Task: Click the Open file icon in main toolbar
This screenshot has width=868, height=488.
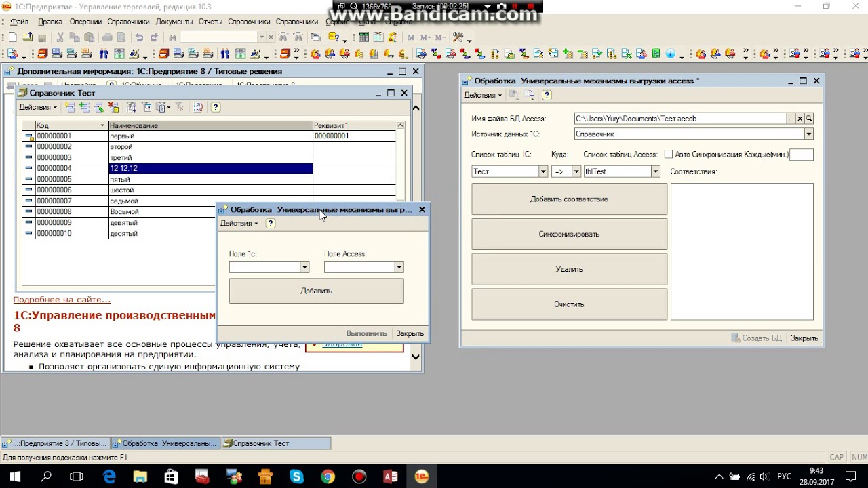Action: click(27, 37)
